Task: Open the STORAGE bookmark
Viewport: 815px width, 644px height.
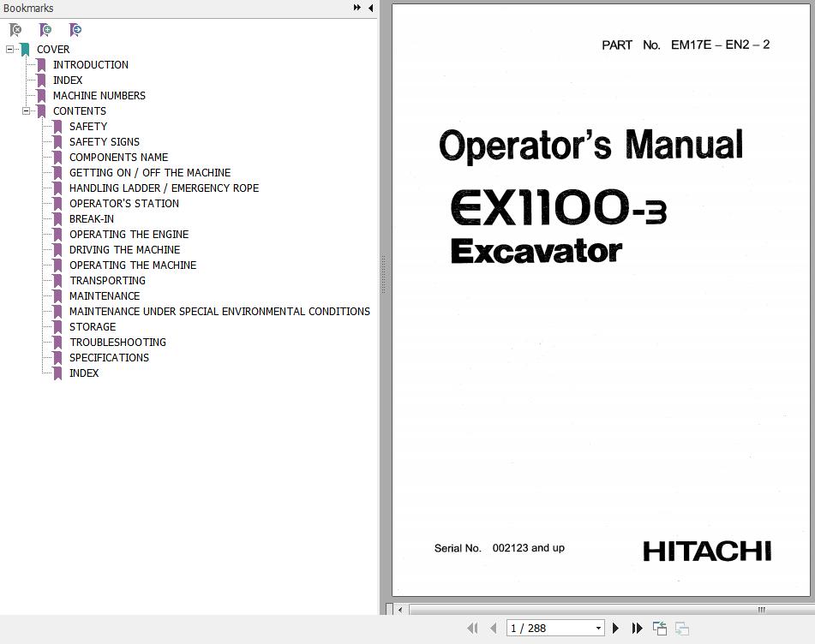Action: pyautogui.click(x=93, y=326)
